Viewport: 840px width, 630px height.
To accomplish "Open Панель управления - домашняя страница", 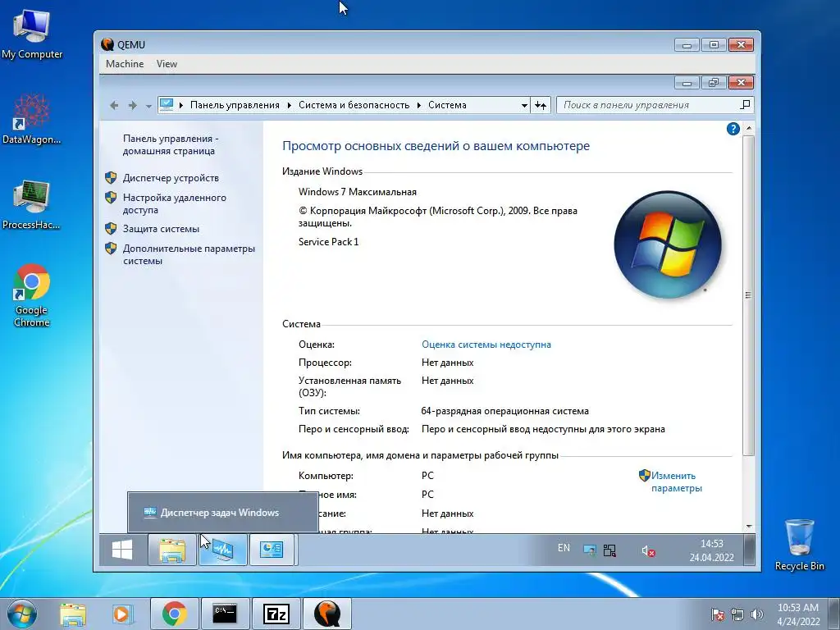I will [171, 144].
